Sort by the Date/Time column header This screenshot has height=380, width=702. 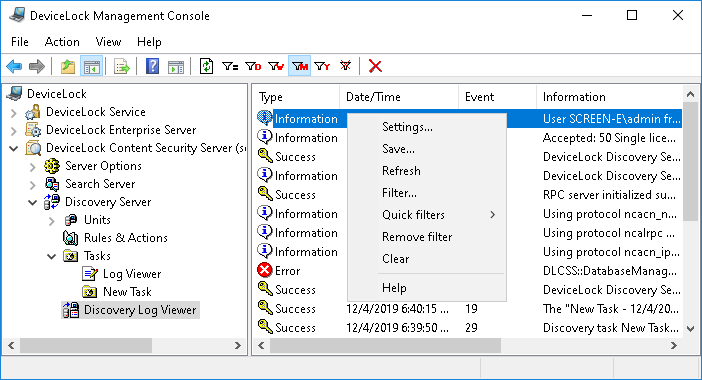pos(399,97)
